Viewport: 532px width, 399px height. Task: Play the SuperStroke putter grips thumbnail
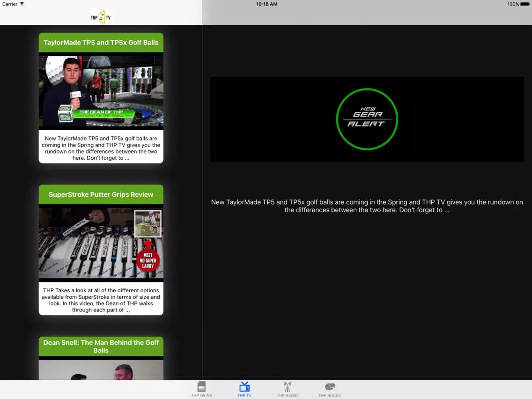point(101,243)
